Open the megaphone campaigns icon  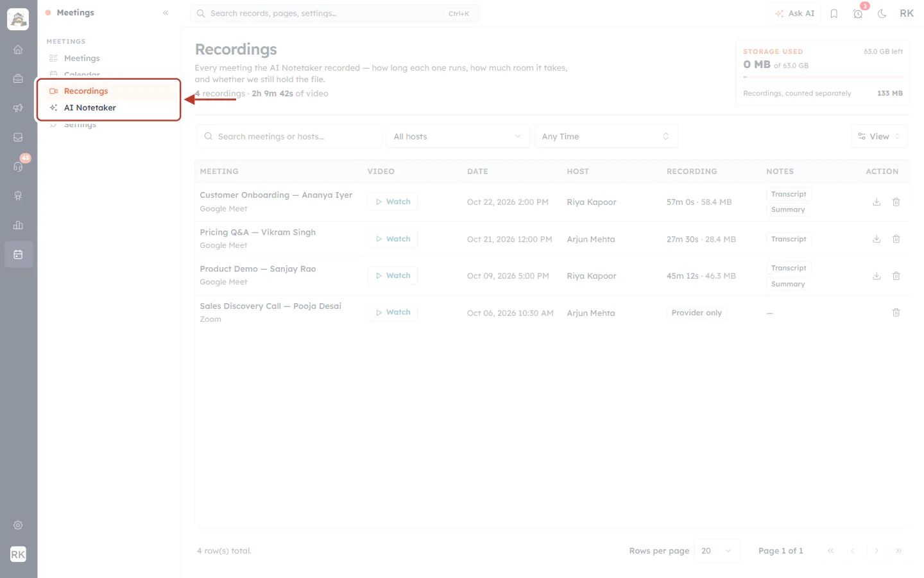pyautogui.click(x=18, y=108)
